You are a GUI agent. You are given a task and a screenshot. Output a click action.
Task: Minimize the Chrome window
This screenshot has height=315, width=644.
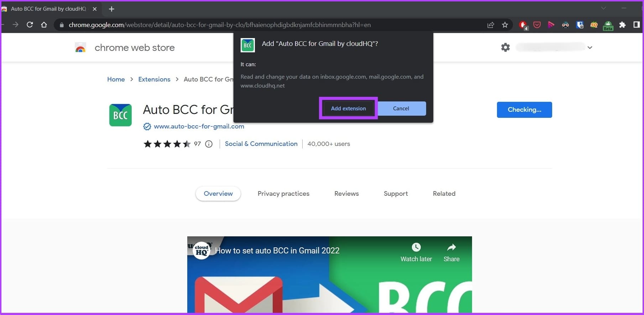click(x=624, y=8)
